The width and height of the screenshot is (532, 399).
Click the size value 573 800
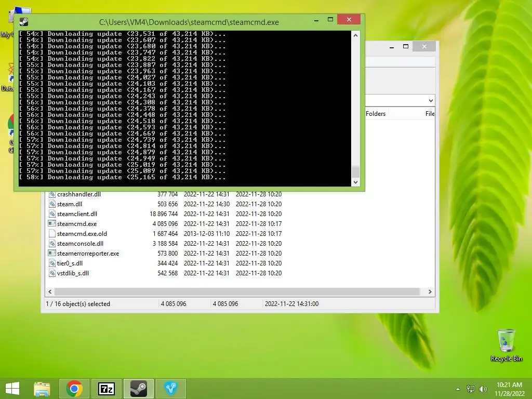(x=168, y=254)
